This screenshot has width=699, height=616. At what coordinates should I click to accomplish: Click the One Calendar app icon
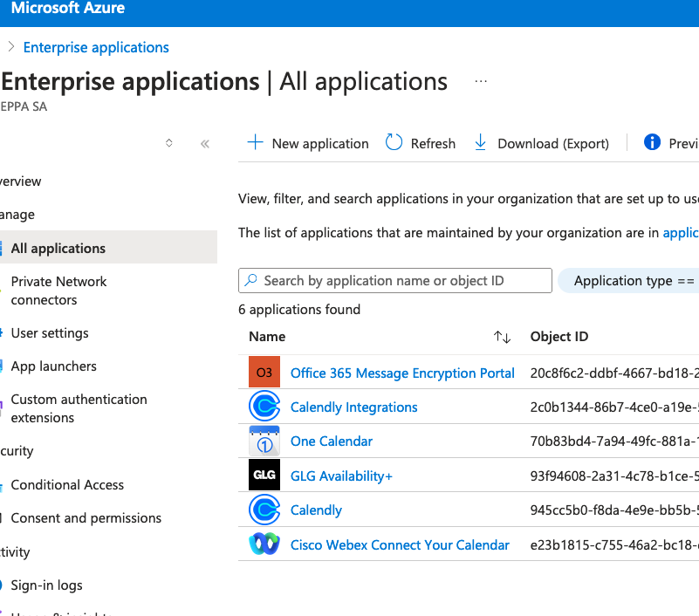coord(264,441)
